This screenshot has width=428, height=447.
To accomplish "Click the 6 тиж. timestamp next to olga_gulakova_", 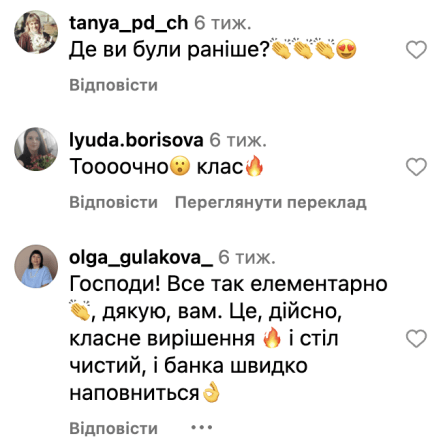I will tap(247, 258).
